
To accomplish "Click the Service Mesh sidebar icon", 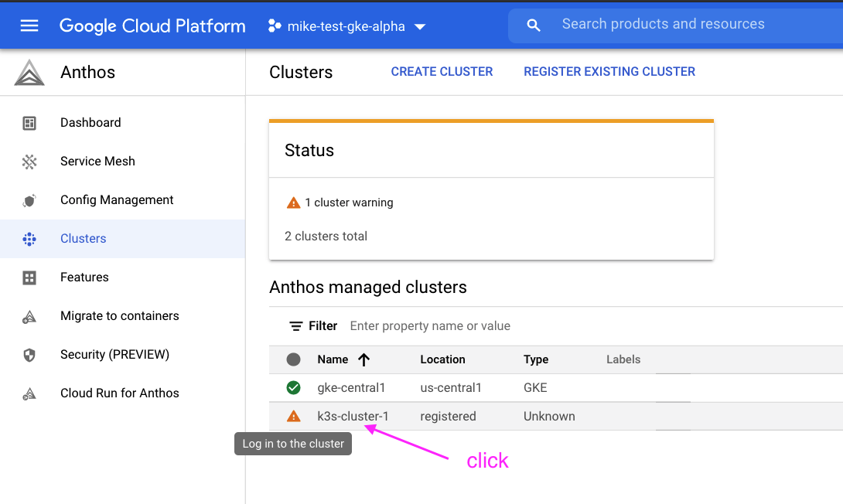I will pos(29,162).
